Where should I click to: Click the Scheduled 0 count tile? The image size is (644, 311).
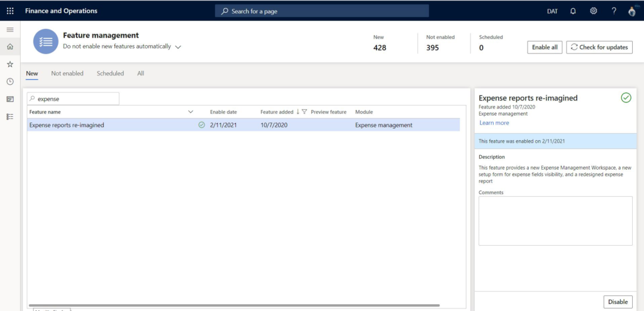click(491, 43)
